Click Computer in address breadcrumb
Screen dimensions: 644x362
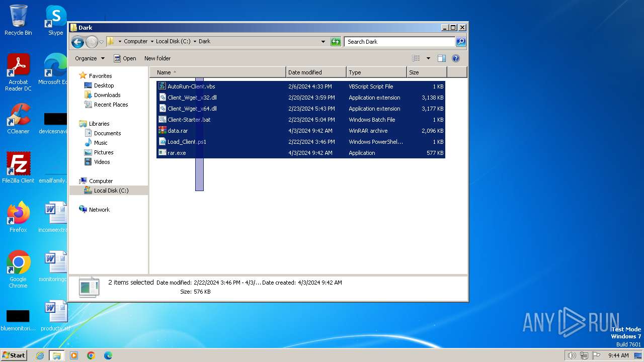pos(136,42)
